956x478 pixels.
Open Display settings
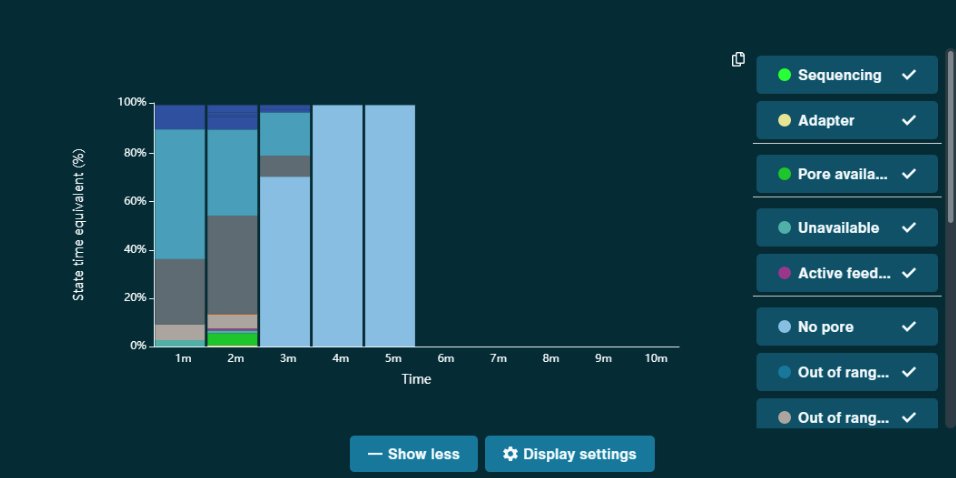[x=569, y=454]
